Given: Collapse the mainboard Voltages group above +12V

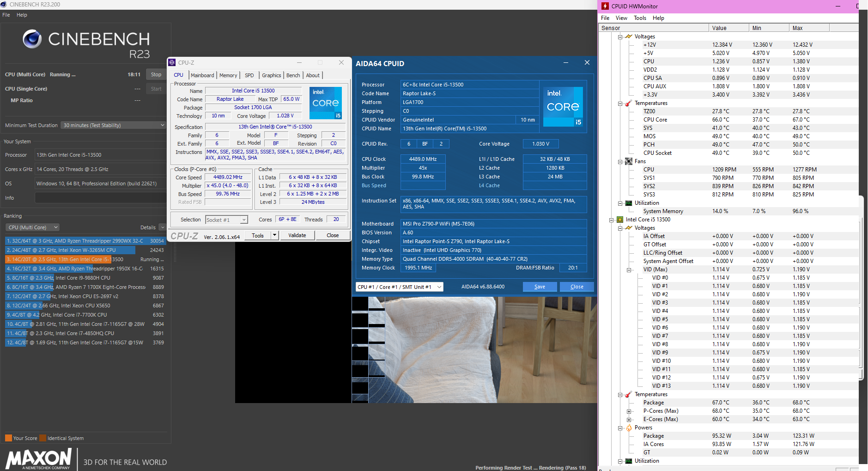Looking at the screenshot, I should click(620, 37).
